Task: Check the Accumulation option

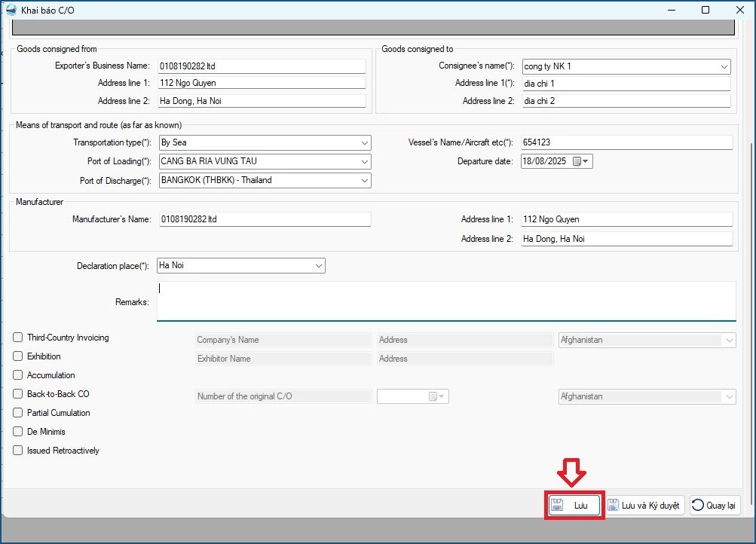Action: [18, 375]
